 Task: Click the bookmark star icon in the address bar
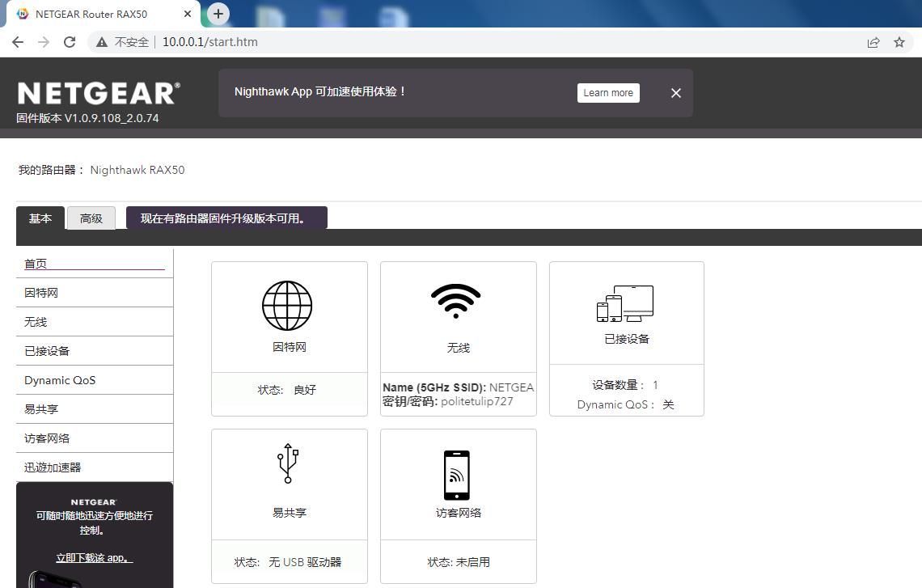coord(899,41)
